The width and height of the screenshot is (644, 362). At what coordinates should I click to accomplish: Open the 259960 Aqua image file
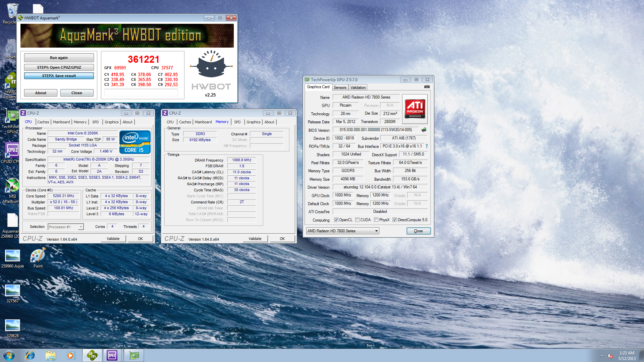[12, 259]
